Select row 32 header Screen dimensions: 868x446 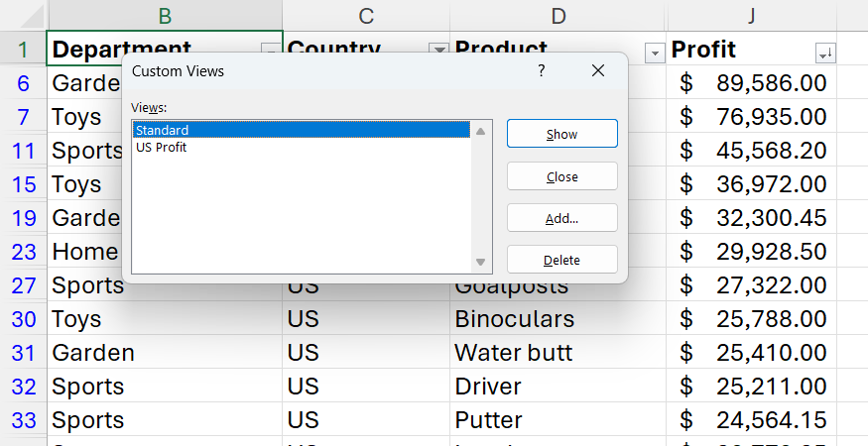tap(23, 387)
